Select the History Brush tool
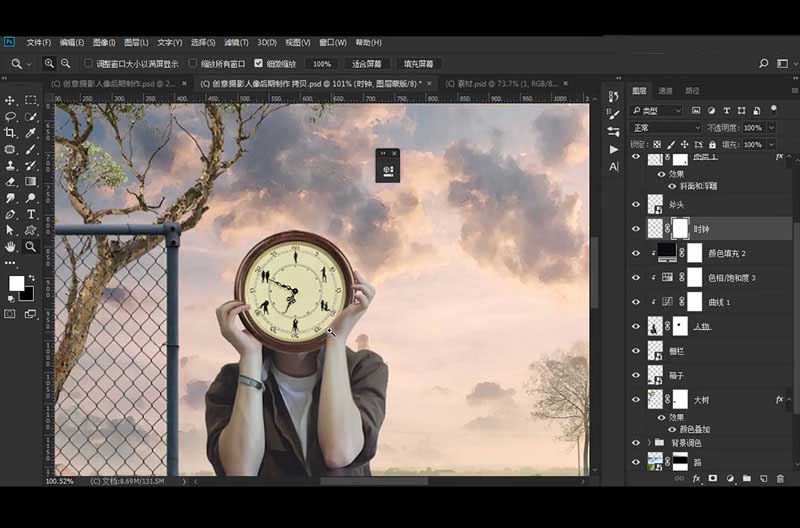This screenshot has width=800, height=528. tap(31, 165)
